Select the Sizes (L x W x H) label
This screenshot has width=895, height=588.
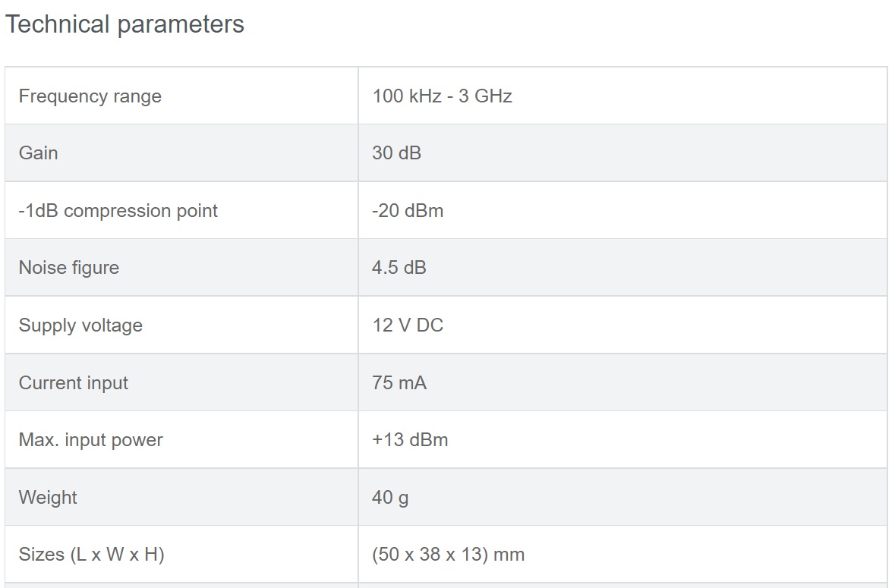pos(91,555)
